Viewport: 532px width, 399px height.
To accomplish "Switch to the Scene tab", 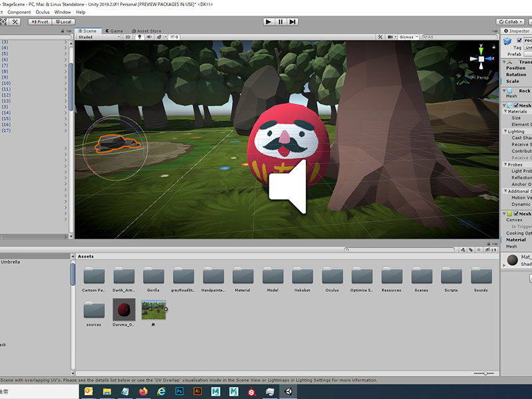I will (88, 31).
